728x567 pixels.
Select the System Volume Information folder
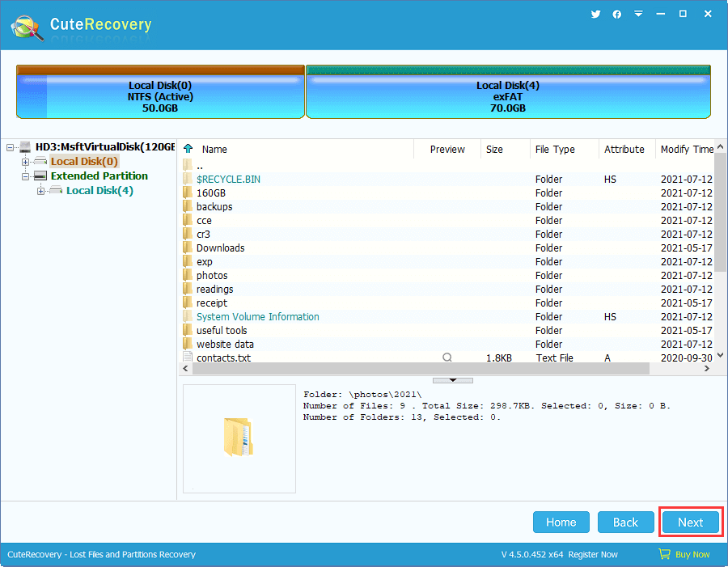(258, 317)
